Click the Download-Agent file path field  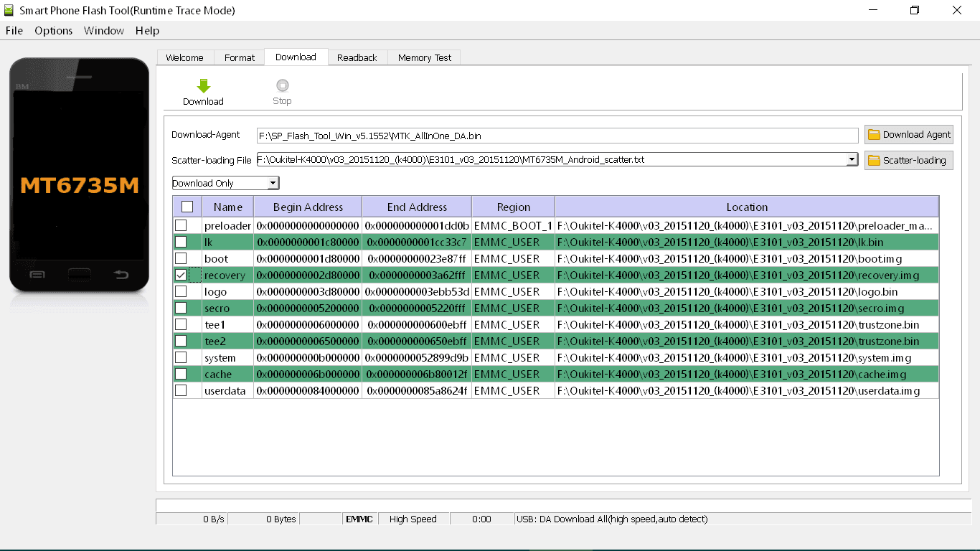(557, 135)
